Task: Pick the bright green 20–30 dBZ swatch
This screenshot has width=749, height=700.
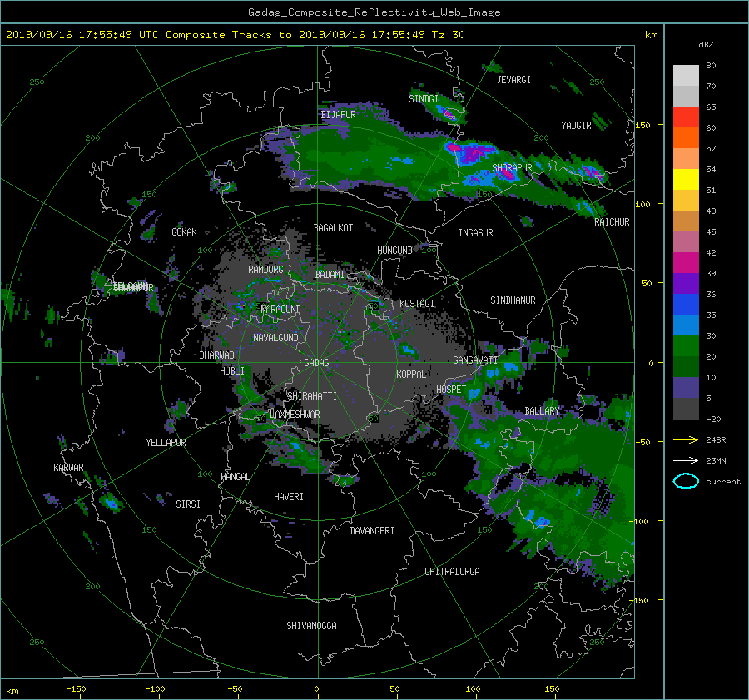Action: pyautogui.click(x=686, y=346)
